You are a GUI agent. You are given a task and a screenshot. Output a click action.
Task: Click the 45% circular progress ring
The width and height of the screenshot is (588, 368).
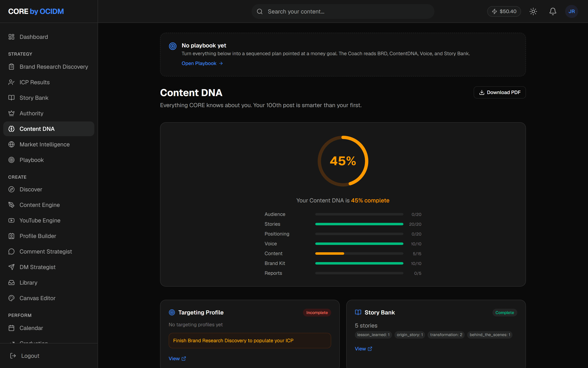click(x=343, y=161)
